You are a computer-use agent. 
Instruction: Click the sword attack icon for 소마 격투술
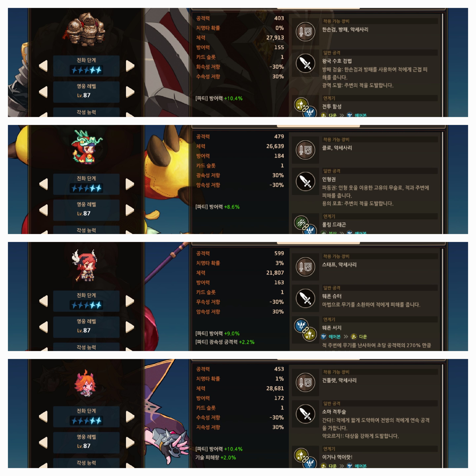tap(305, 414)
